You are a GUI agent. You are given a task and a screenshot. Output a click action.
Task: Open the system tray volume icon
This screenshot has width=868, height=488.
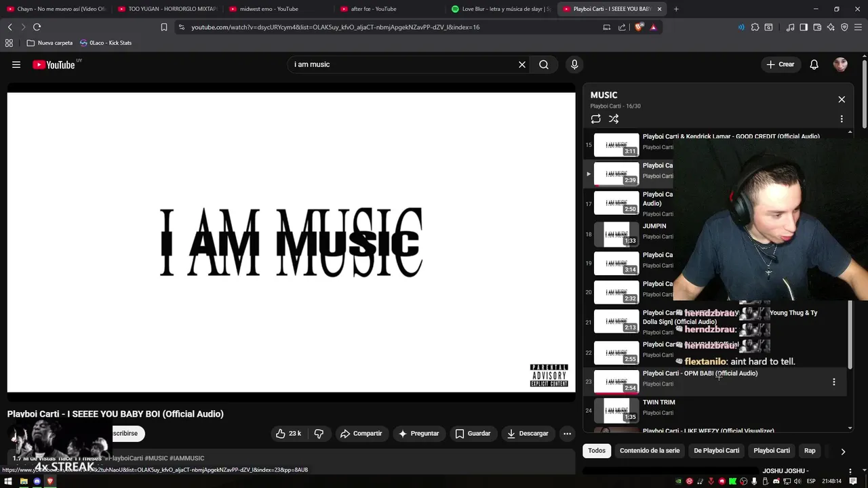click(x=798, y=481)
